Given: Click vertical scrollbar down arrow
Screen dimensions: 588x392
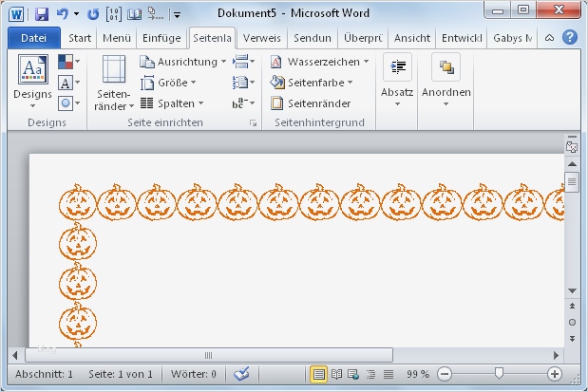Looking at the screenshot, I should pos(572,290).
